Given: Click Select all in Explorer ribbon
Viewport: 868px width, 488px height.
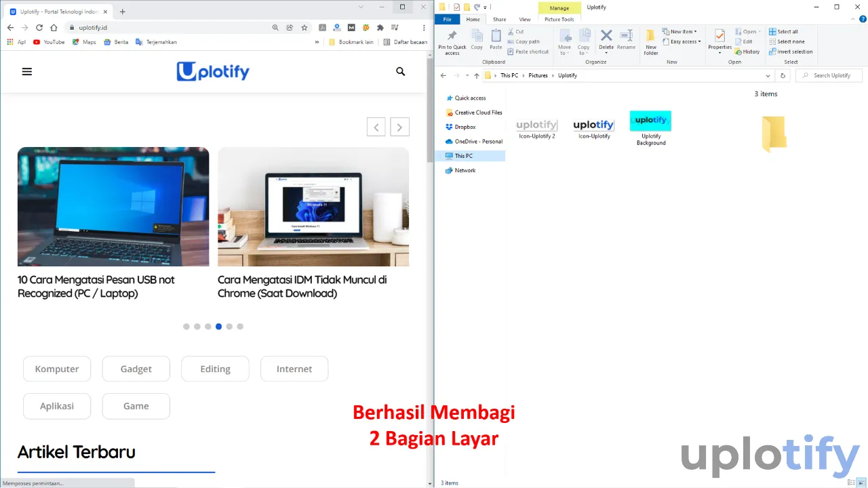Looking at the screenshot, I should coord(783,32).
